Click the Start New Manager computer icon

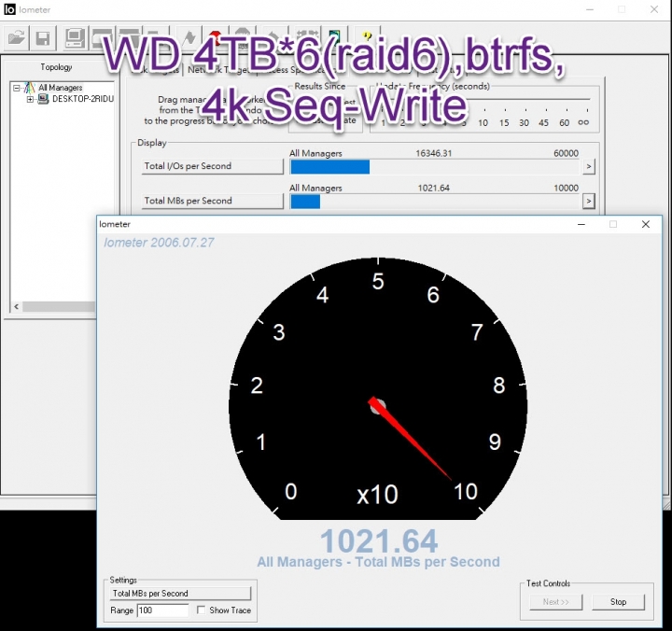click(75, 38)
